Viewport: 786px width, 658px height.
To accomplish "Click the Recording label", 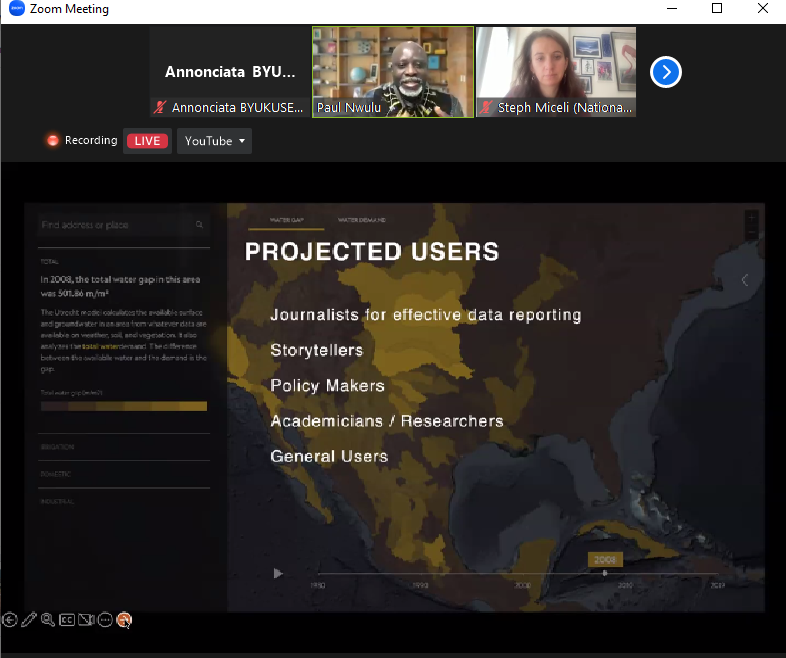I will pos(91,140).
